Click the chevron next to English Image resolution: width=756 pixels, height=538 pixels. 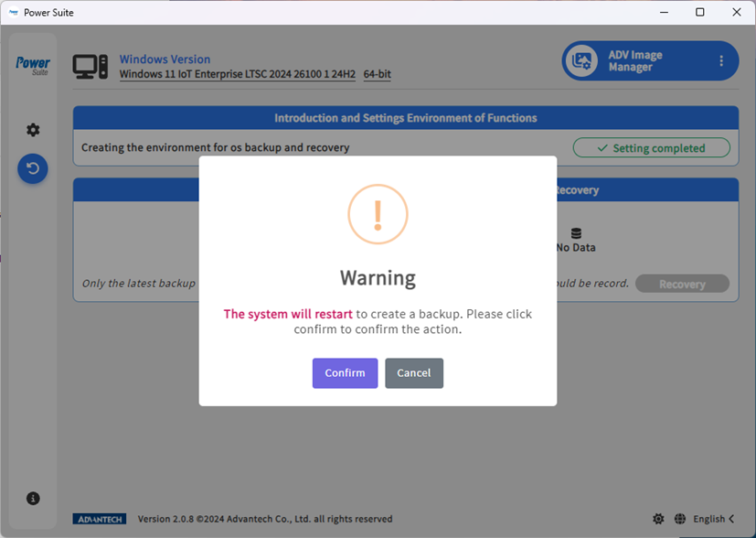731,519
